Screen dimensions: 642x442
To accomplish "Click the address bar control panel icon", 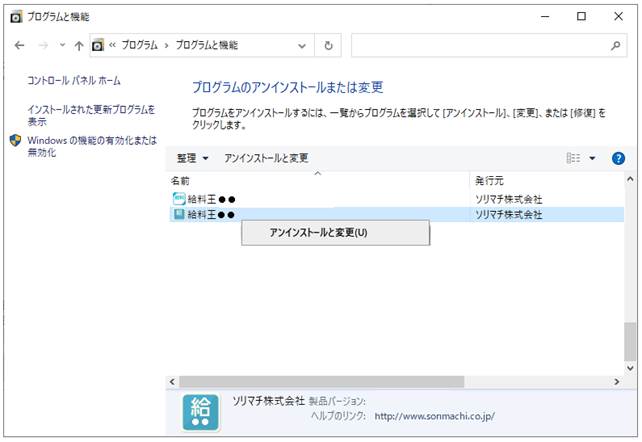I will pos(98,45).
